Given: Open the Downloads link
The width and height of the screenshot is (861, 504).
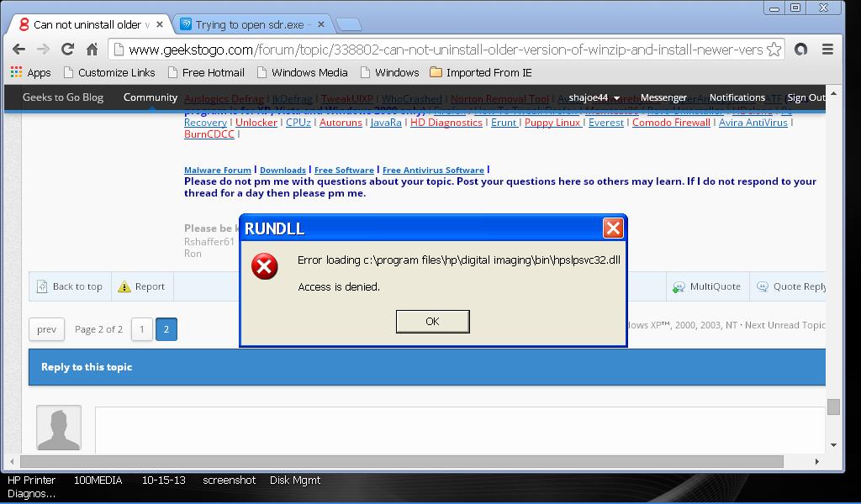Looking at the screenshot, I should (283, 170).
